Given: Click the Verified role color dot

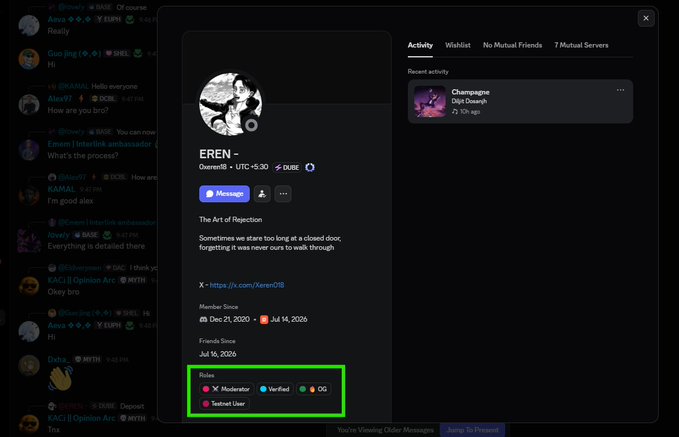Looking at the screenshot, I should 263,389.
